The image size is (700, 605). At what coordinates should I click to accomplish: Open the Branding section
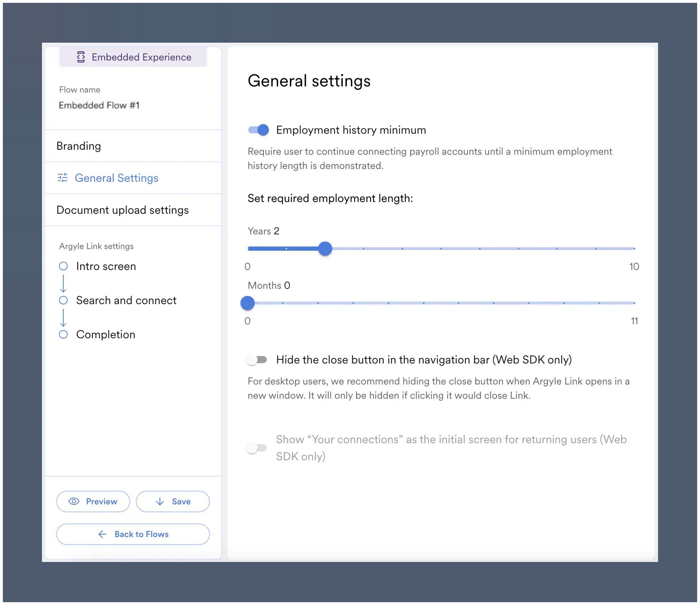[x=79, y=146]
